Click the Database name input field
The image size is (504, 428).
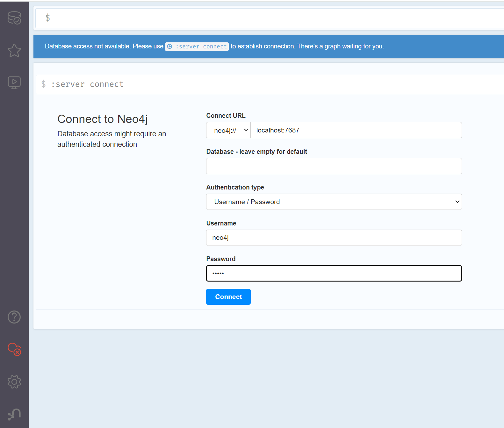coord(334,166)
